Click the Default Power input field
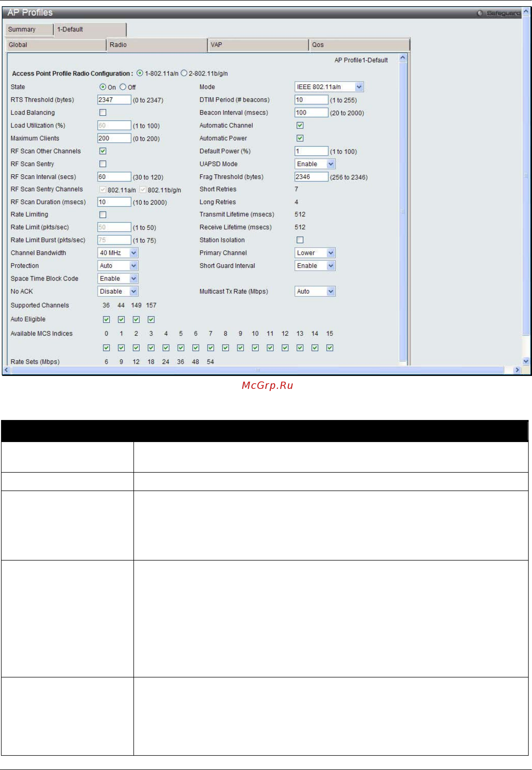Screen dimensions: 532x770 [311, 151]
